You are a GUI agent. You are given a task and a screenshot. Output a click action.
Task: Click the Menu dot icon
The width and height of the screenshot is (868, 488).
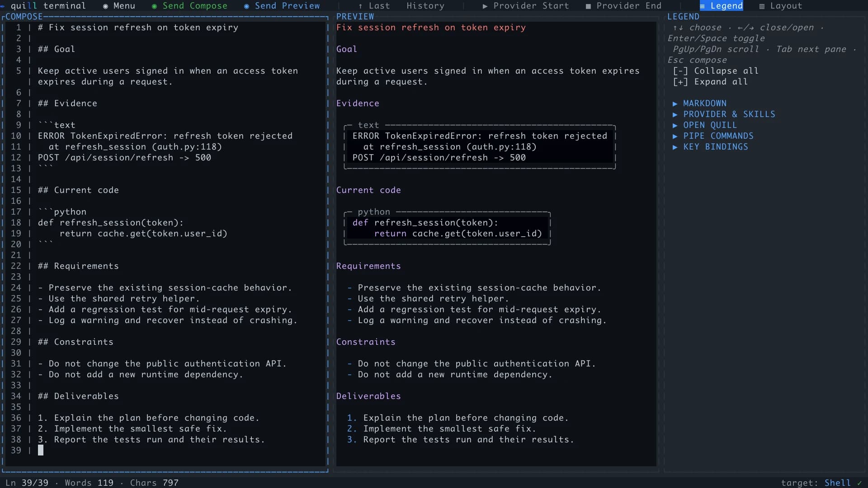tap(105, 6)
